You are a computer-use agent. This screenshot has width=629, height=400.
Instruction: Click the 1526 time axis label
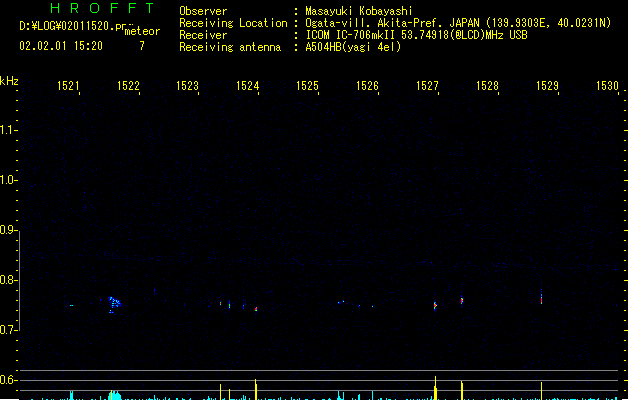pyautogui.click(x=367, y=86)
